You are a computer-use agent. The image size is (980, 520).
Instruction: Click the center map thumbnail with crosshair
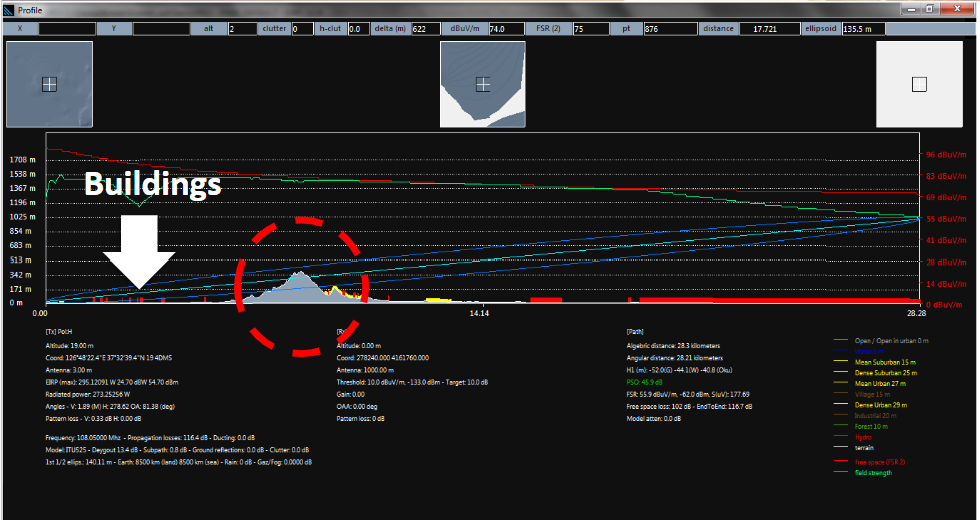click(482, 85)
